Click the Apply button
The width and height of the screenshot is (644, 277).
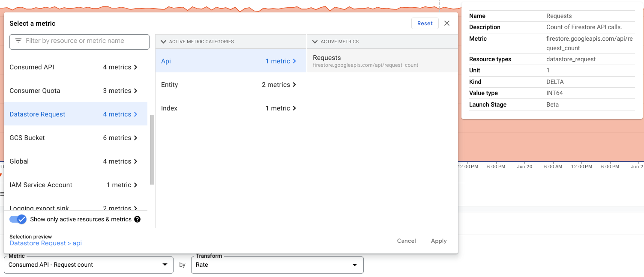click(x=439, y=241)
